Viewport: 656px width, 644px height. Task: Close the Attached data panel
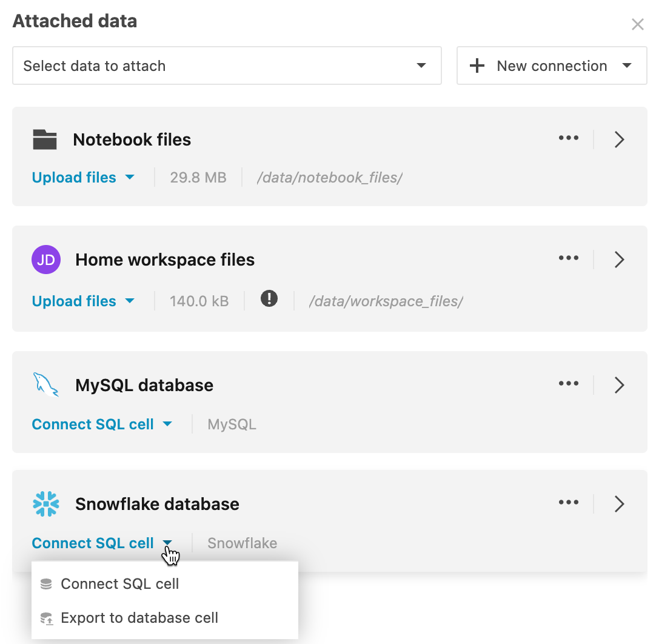[637, 24]
